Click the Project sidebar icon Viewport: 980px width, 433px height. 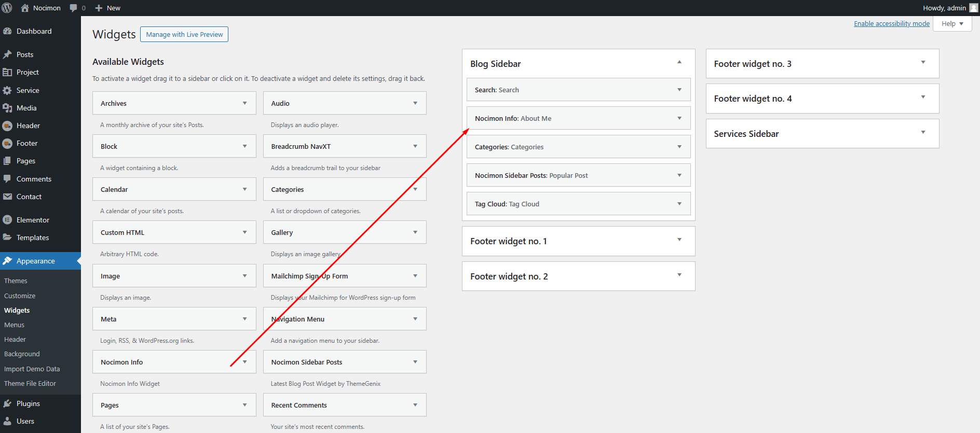pyautogui.click(x=7, y=72)
